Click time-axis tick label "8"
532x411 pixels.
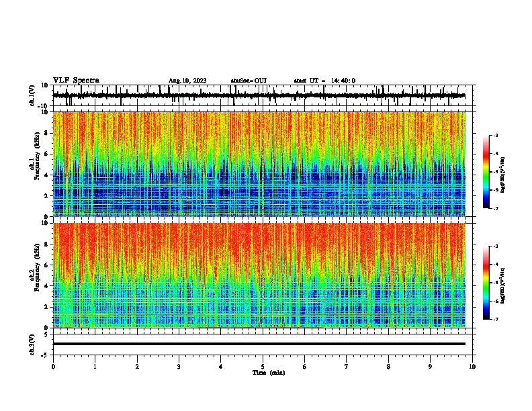click(388, 367)
